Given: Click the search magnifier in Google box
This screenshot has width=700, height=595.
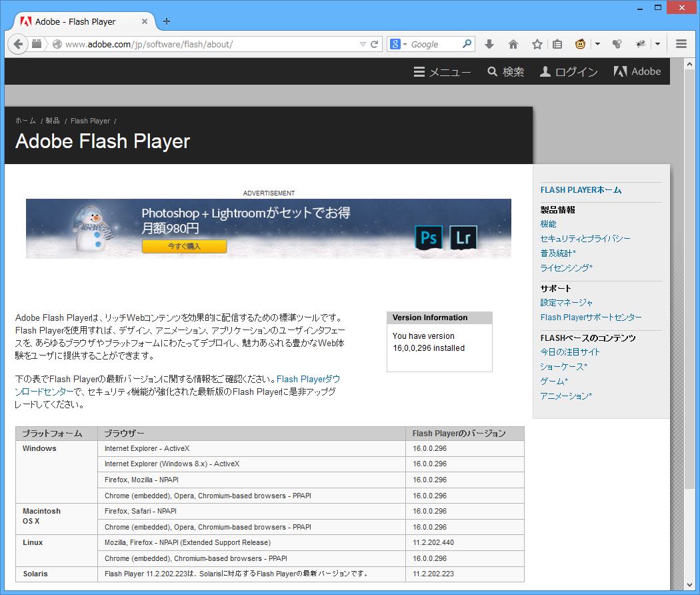Looking at the screenshot, I should point(467,45).
